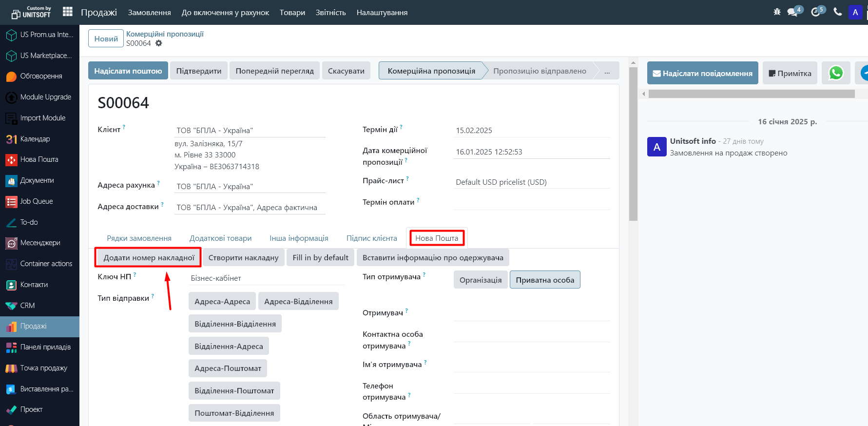Choose Адреса-Адреса shipment type
868x426 pixels.
pos(222,301)
